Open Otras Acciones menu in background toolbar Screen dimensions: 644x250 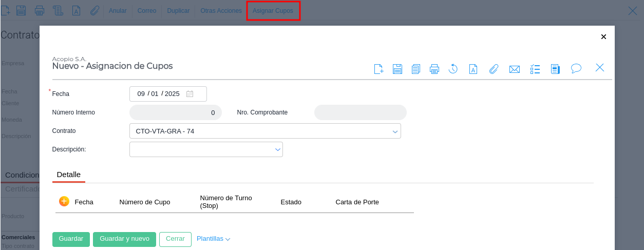221,11
